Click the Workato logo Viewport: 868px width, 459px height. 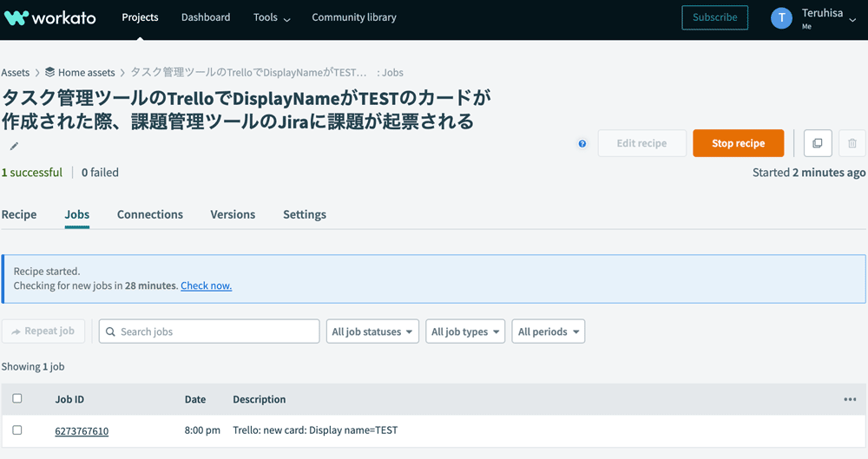click(49, 17)
